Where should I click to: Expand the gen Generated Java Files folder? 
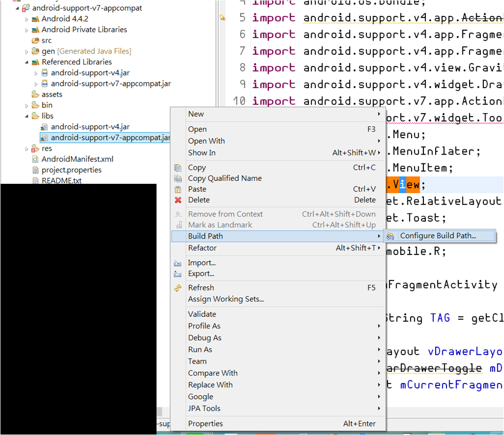27,51
